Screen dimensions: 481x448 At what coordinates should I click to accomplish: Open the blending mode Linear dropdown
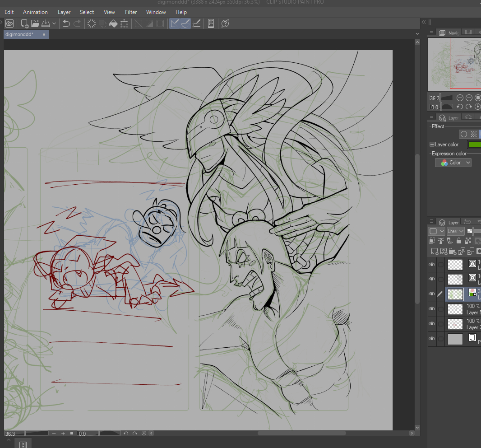455,231
